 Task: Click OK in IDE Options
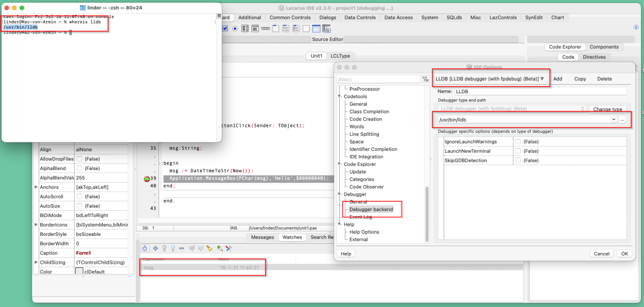point(624,254)
